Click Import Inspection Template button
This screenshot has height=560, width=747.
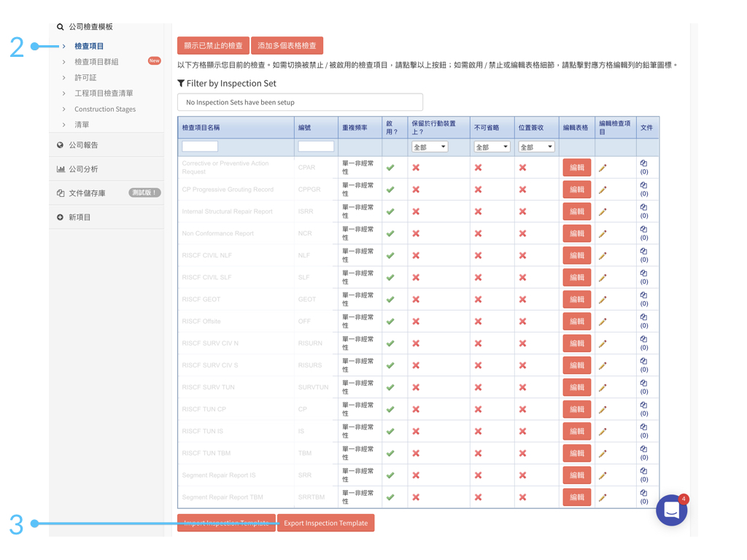[x=226, y=523]
